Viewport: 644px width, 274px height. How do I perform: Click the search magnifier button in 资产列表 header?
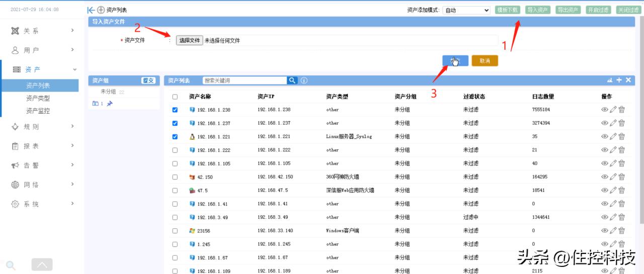(x=292, y=80)
